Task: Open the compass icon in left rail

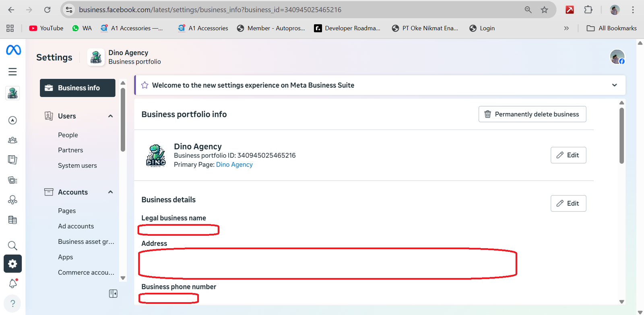Action: [x=12, y=120]
